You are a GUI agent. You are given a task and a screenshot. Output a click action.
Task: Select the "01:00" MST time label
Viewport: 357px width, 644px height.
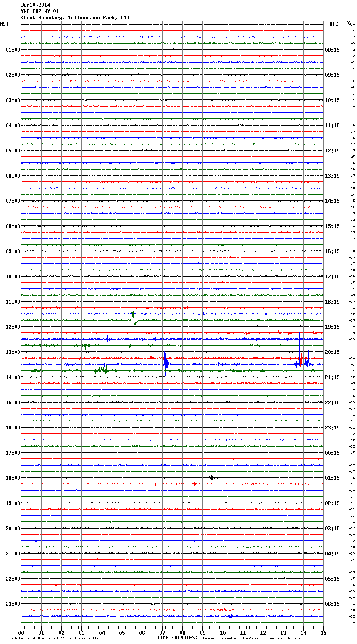click(13, 50)
